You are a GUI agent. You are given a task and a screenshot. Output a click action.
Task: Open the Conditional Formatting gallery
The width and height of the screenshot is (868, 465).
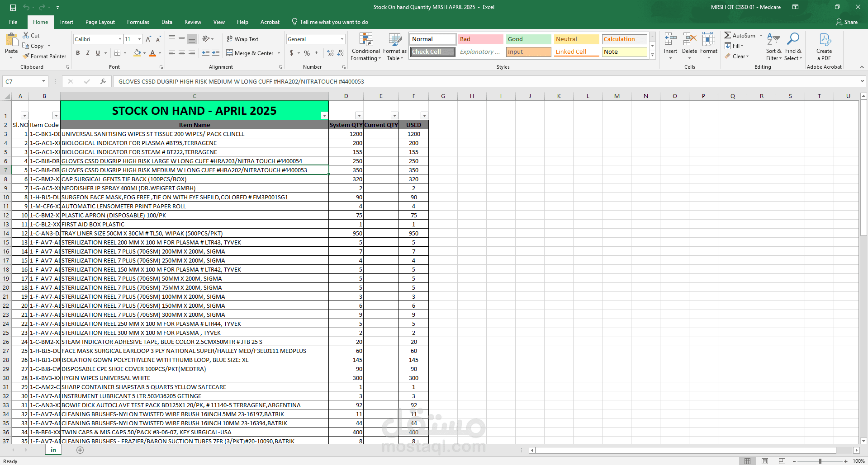point(365,47)
